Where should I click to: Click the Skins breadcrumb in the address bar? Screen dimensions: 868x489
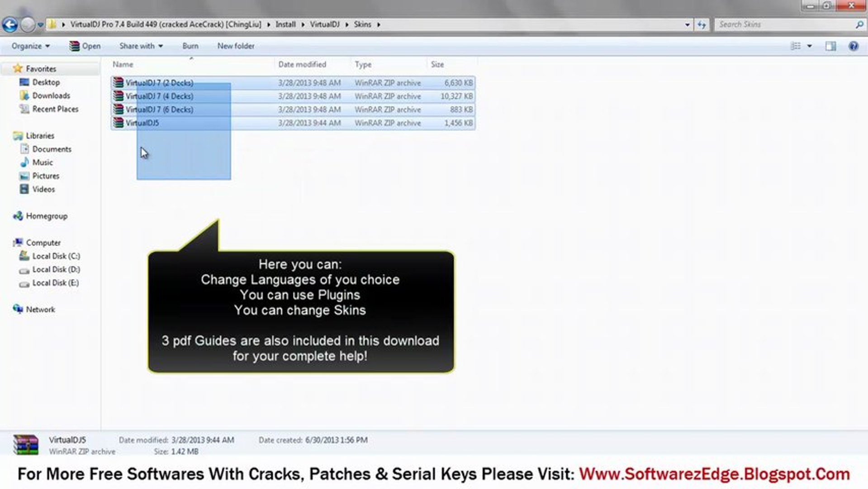tap(363, 24)
